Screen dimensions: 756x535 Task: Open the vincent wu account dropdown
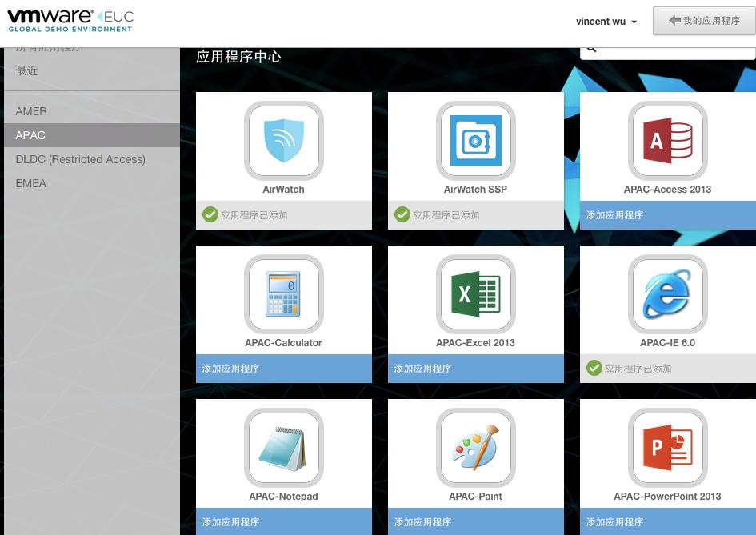pos(606,22)
